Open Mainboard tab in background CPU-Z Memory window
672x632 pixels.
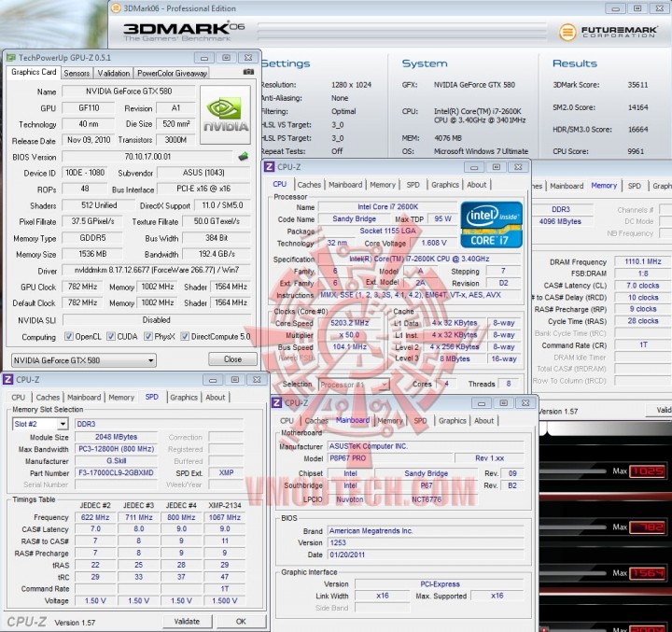(567, 186)
